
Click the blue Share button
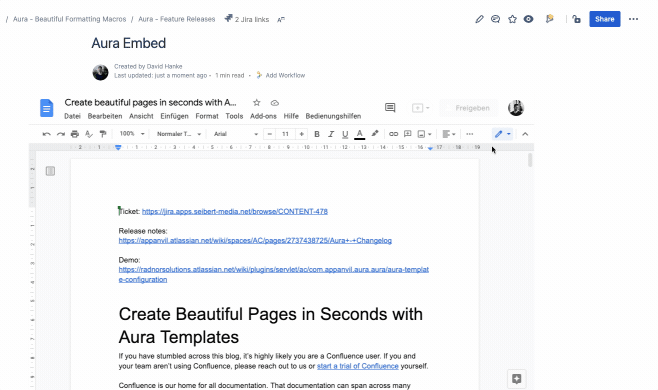(x=605, y=19)
